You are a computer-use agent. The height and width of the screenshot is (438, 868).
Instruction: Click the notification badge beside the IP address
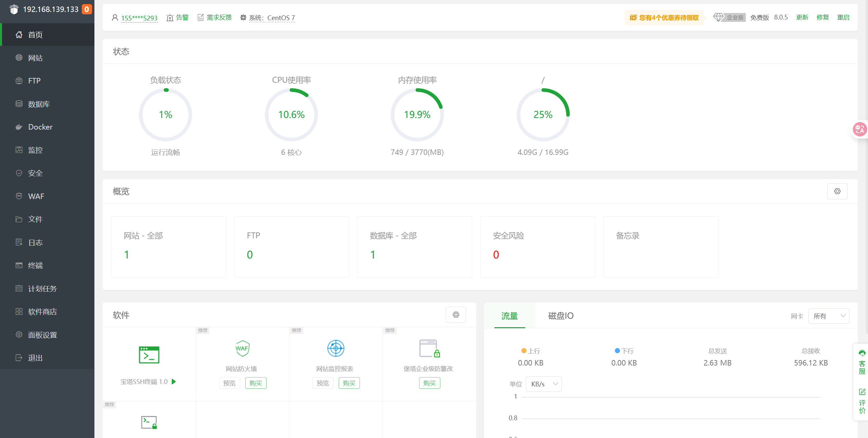pyautogui.click(x=87, y=9)
